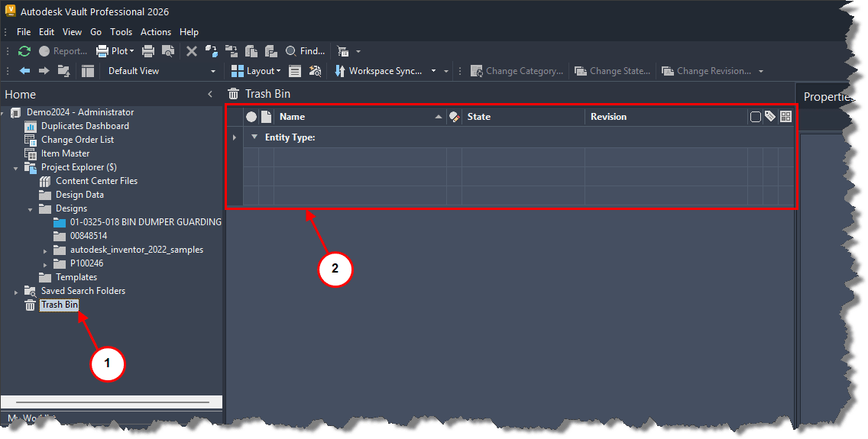Click the file type page column header
868x439 pixels.
click(x=266, y=117)
